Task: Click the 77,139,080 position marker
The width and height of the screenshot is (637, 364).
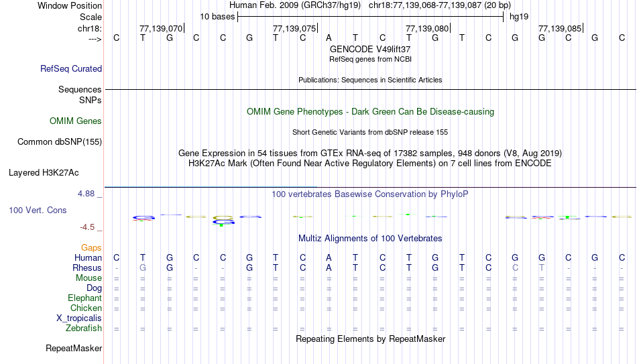Action: (427, 28)
